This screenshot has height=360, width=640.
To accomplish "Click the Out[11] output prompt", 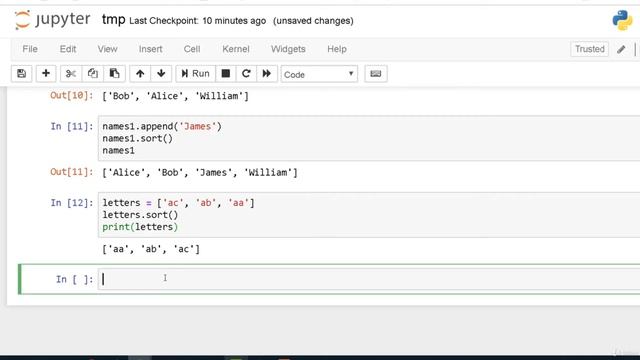I will click(71, 172).
